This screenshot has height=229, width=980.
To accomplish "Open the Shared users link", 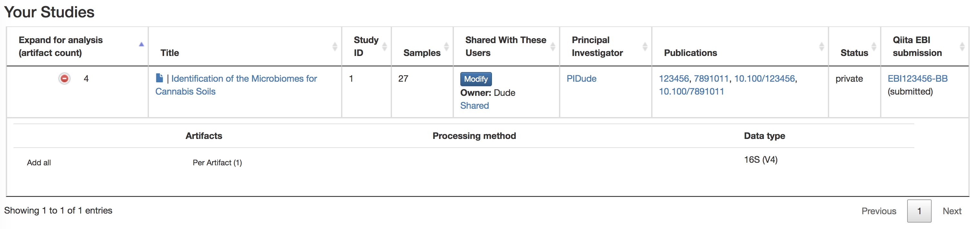I will pyautogui.click(x=474, y=105).
